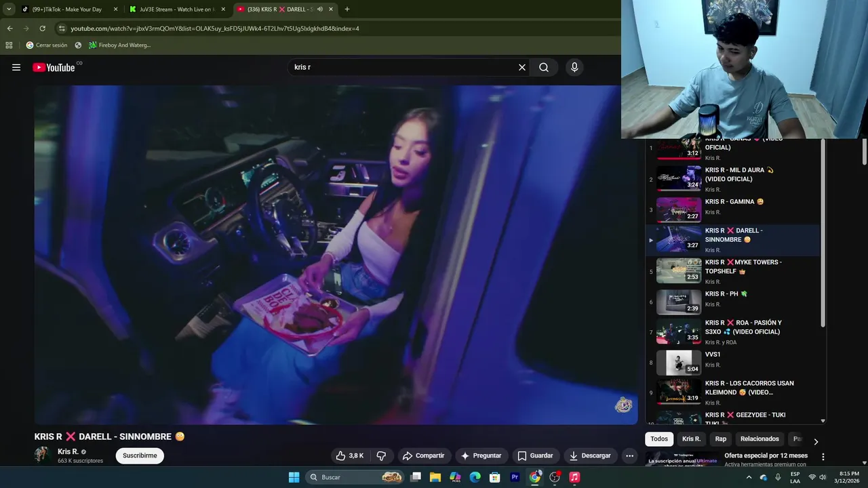Start voice search with the microphone
The image size is (868, 488).
tap(574, 67)
